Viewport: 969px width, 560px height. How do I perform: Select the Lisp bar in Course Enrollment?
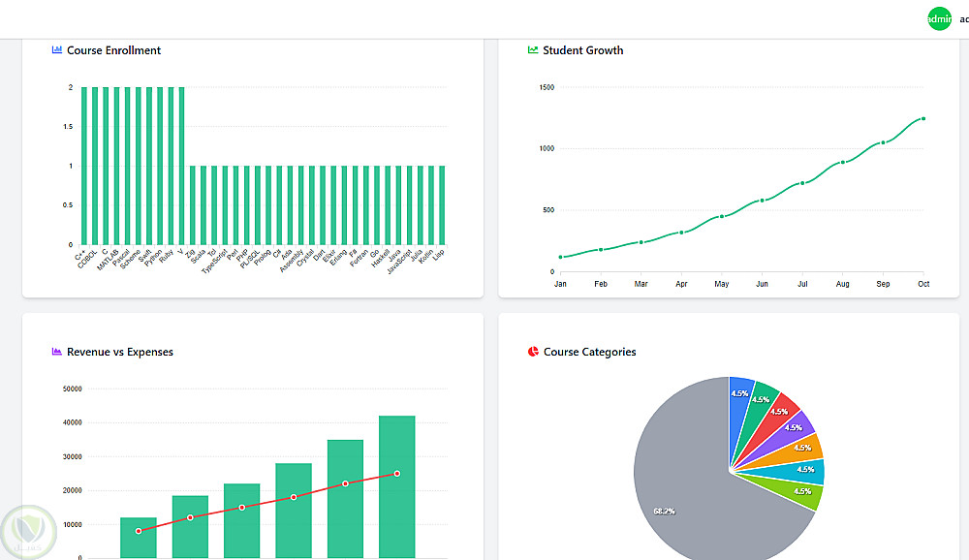pyautogui.click(x=442, y=205)
